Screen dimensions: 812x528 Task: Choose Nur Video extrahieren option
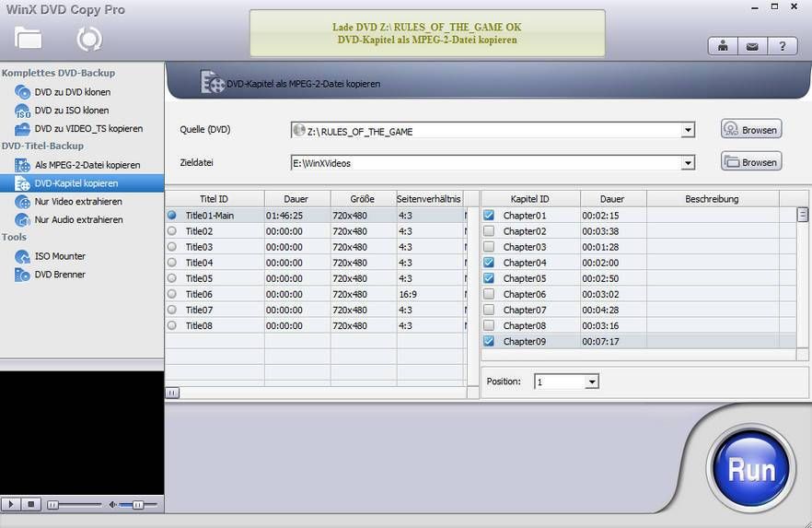pos(78,202)
